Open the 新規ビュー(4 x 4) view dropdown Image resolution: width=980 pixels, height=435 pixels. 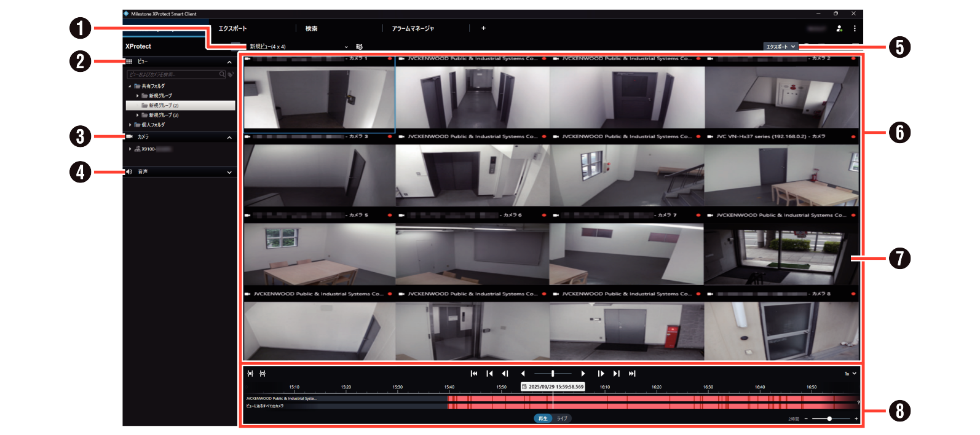(x=298, y=47)
